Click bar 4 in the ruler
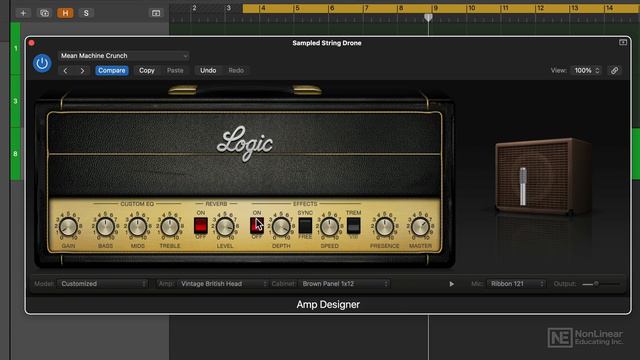The image size is (640, 360). click(263, 8)
